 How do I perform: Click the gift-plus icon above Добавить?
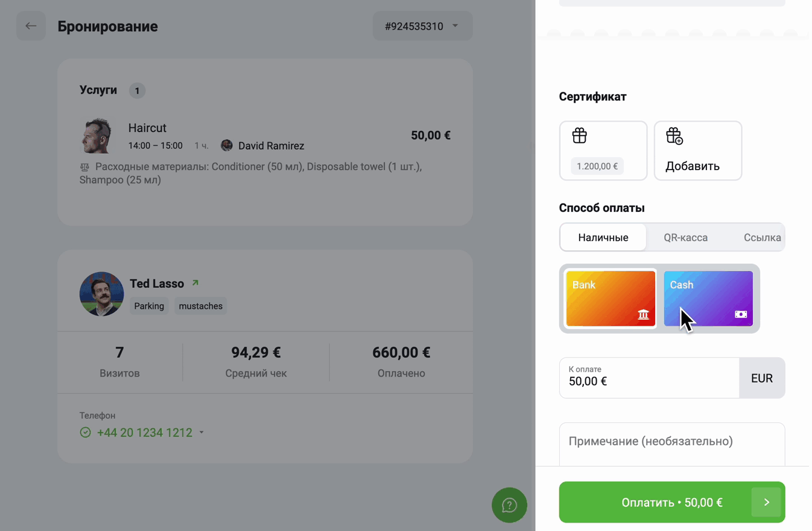[x=674, y=136]
